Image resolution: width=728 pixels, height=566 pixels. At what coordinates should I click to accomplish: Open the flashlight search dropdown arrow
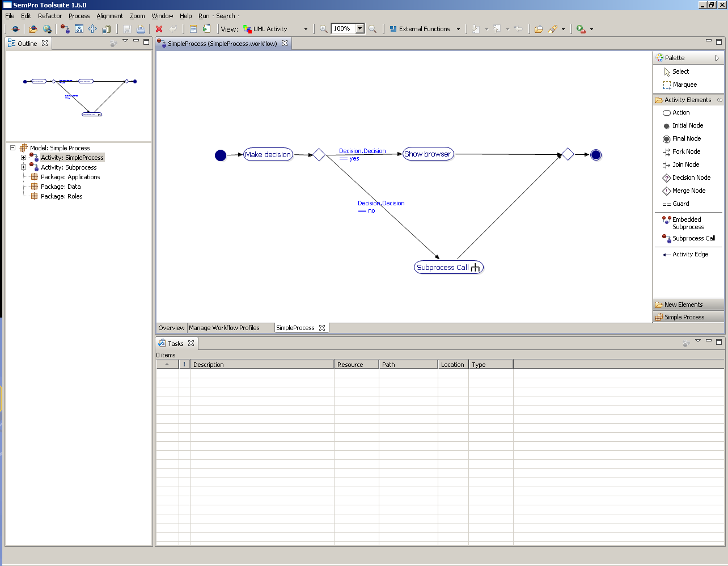click(563, 29)
